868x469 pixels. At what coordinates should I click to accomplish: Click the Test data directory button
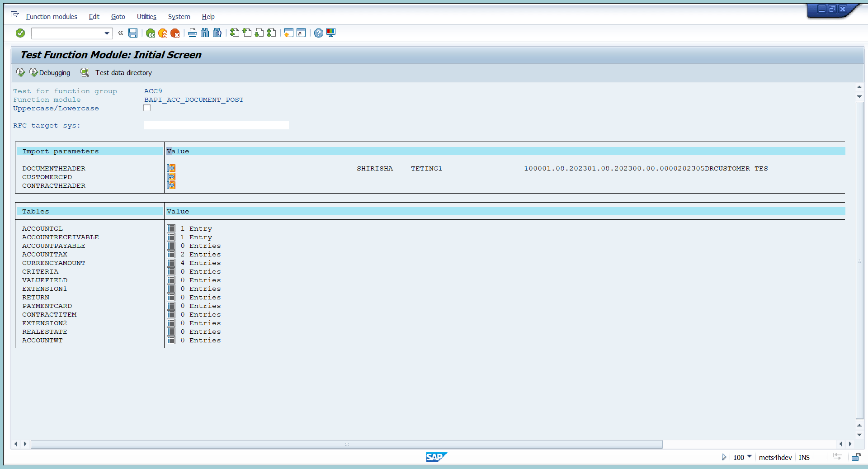[x=123, y=72]
